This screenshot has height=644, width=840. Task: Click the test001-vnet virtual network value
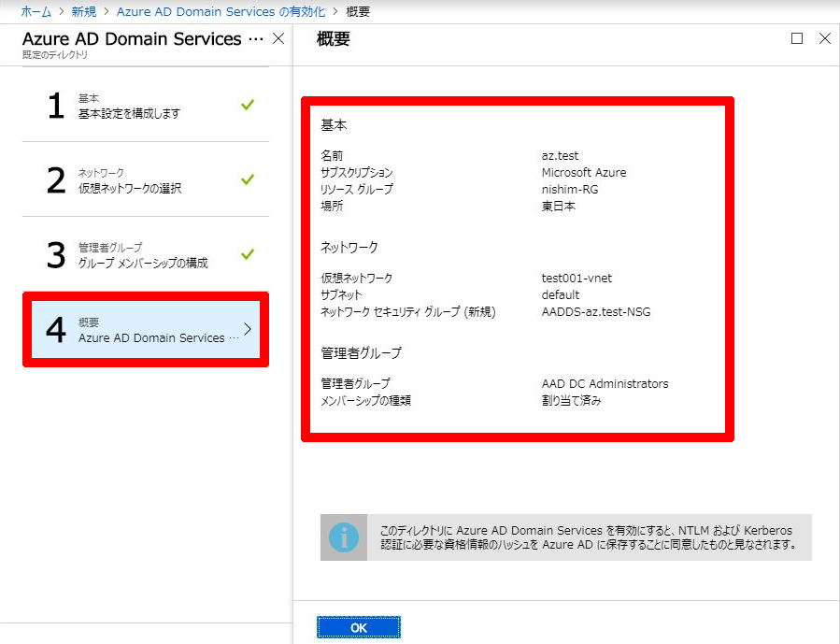577,278
